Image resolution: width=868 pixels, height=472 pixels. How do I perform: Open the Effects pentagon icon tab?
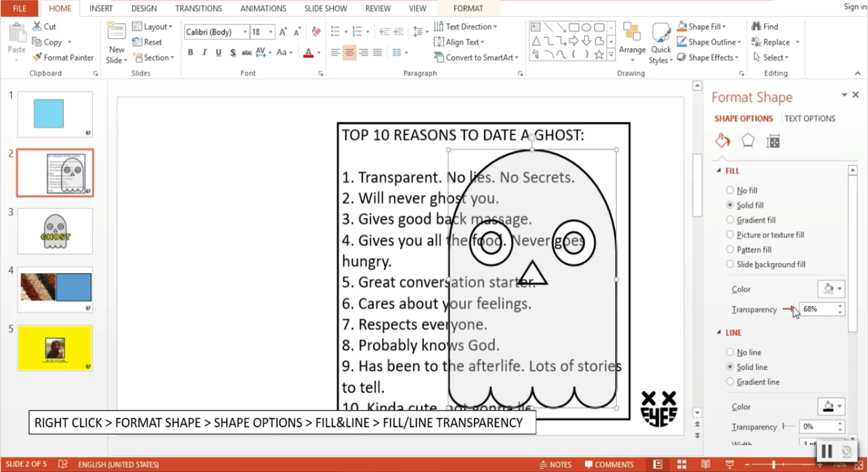point(747,141)
